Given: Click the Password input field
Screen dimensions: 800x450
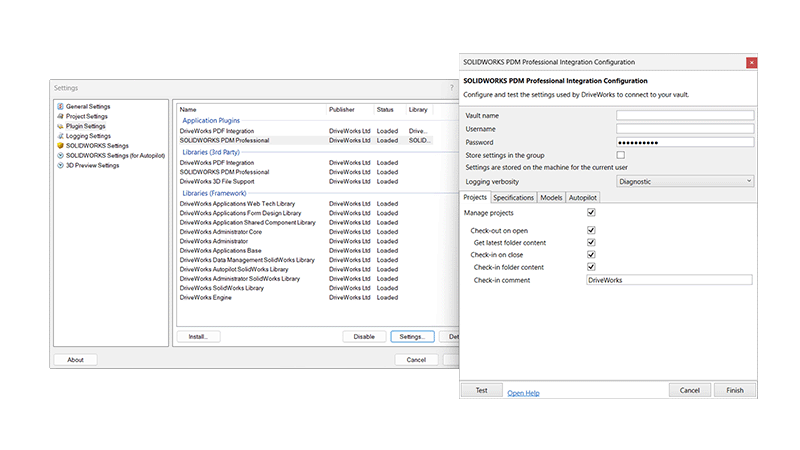Looking at the screenshot, I should [x=685, y=142].
